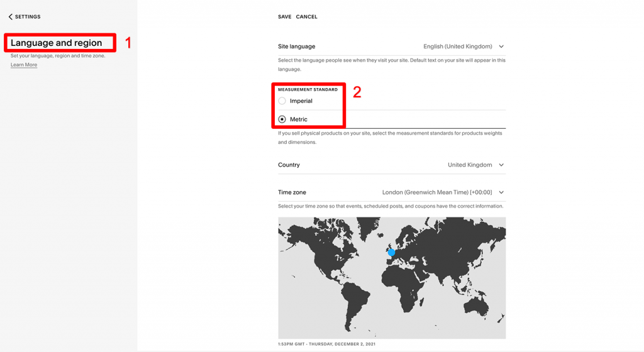Cancel the language and region changes
This screenshot has width=644, height=352.
coord(306,17)
